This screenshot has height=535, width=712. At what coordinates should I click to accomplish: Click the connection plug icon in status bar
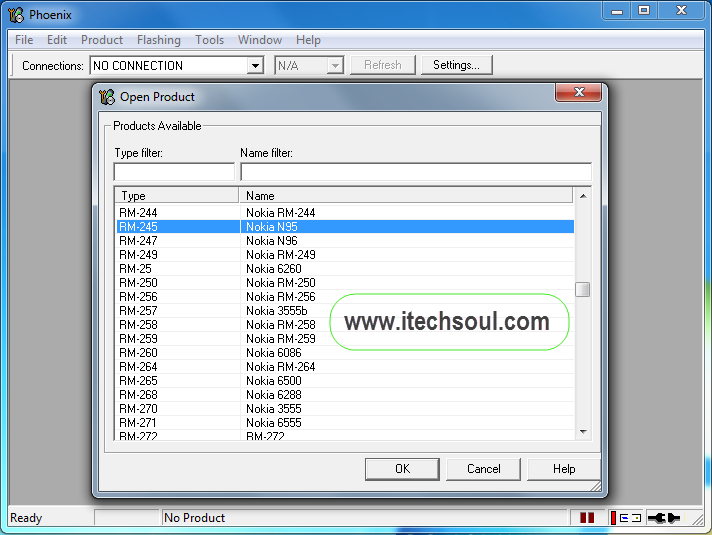tap(663, 518)
